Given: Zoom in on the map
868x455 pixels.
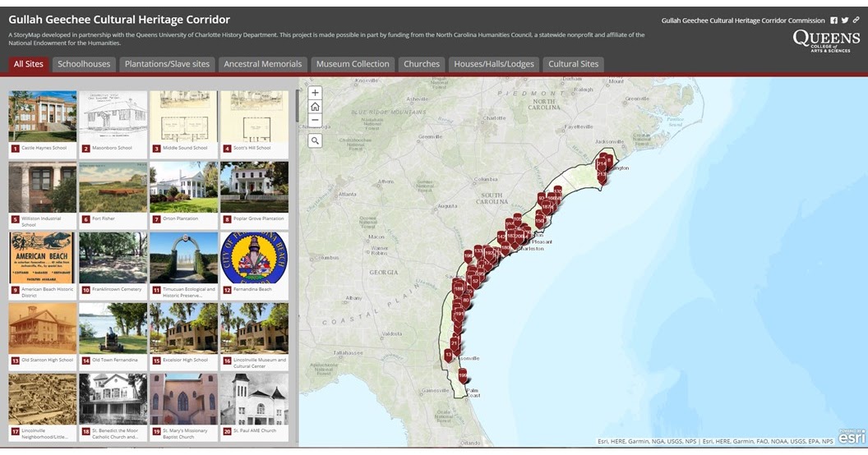Looking at the screenshot, I should tap(315, 93).
